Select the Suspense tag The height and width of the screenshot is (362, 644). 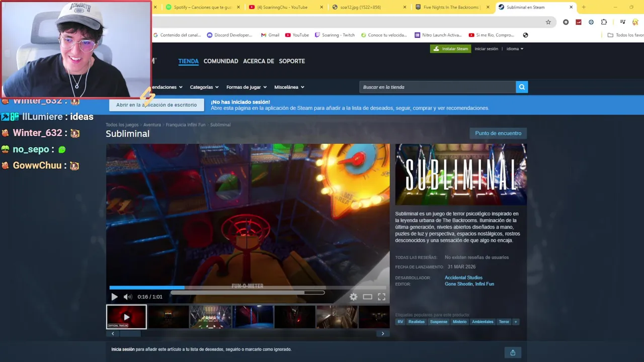439,322
